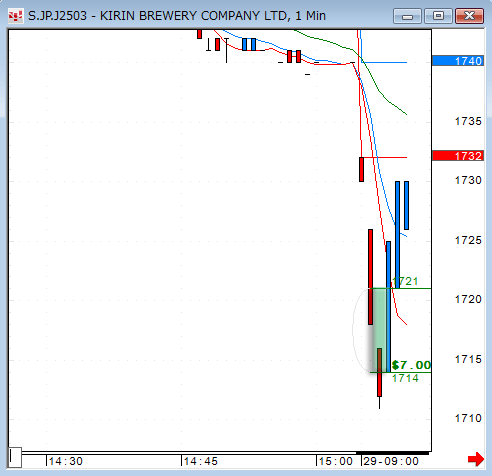Click the 1720 price axis label

[468, 299]
